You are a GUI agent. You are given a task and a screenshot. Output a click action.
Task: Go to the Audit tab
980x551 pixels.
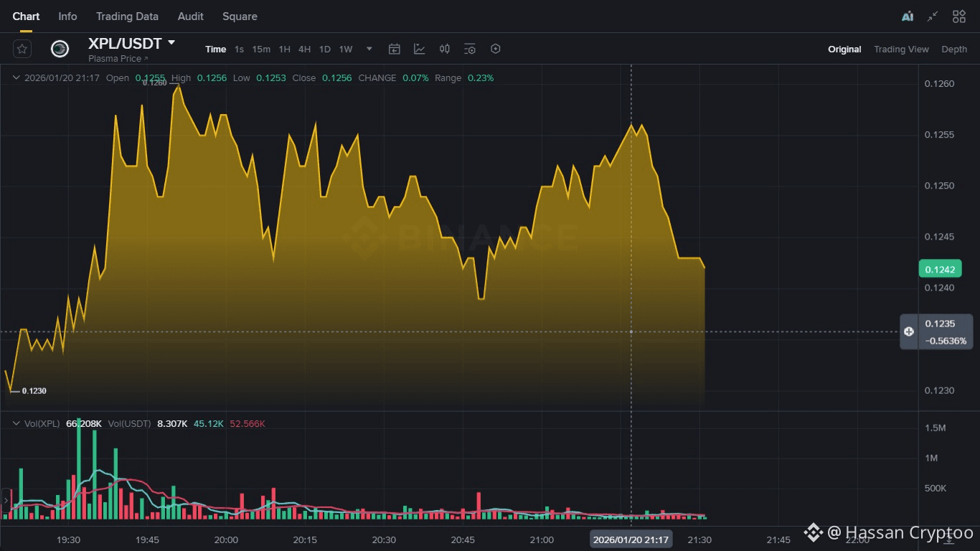tap(190, 16)
